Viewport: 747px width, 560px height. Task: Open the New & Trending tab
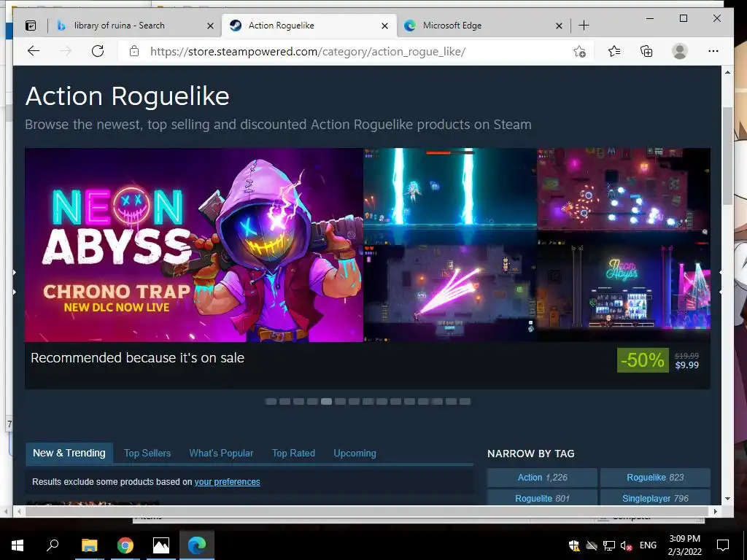click(x=69, y=453)
